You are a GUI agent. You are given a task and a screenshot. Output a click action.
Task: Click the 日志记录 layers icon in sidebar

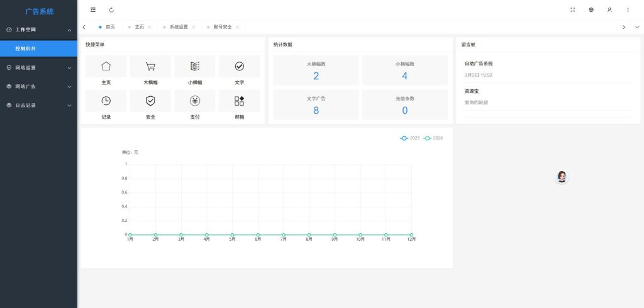(9, 105)
